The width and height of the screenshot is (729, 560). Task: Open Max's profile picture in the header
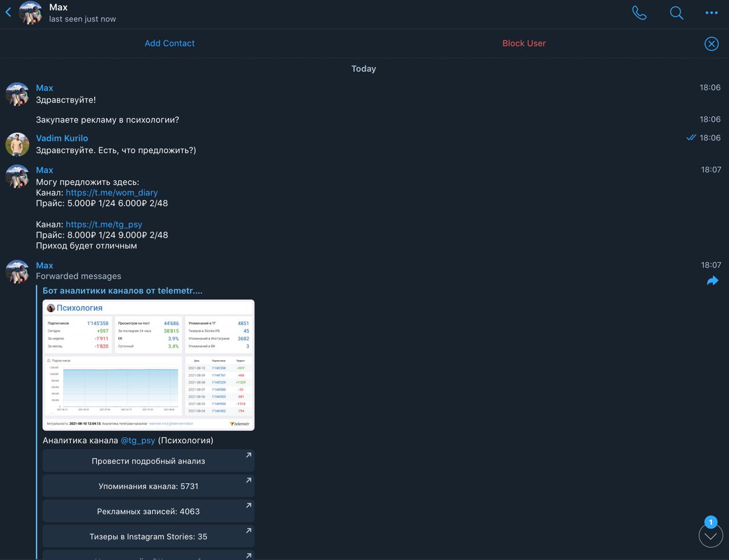pyautogui.click(x=31, y=13)
